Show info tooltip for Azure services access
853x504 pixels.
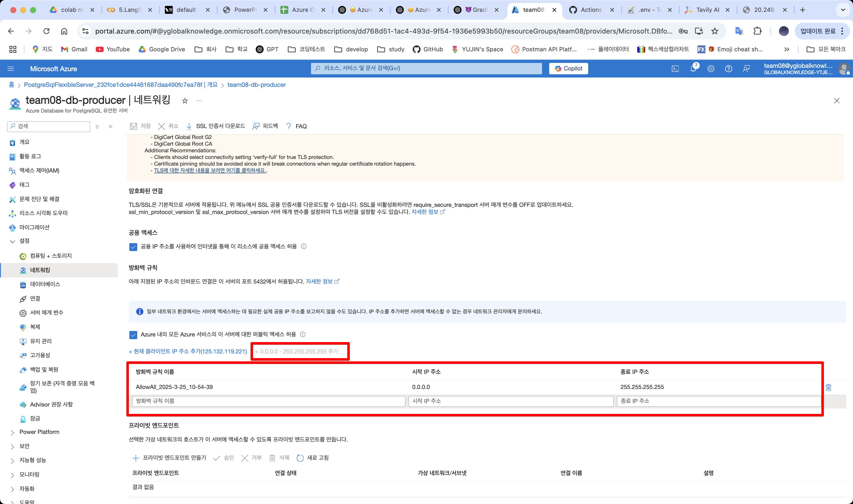coord(303,334)
